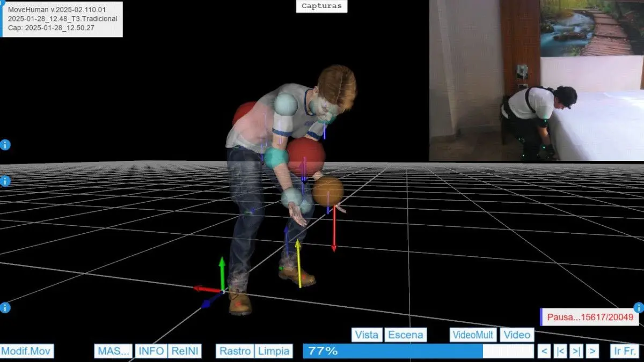Screen dimensions: 644x362
Task: Open the Vista menu
Action: point(367,335)
